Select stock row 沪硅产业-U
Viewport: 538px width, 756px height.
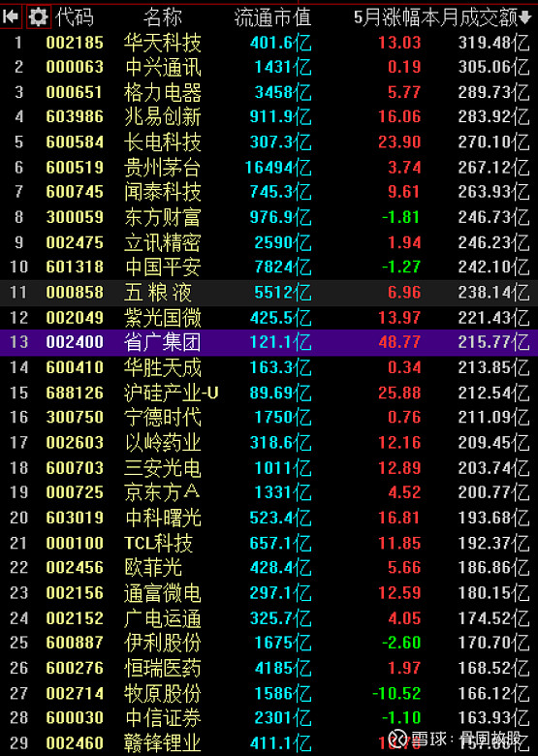click(x=269, y=393)
